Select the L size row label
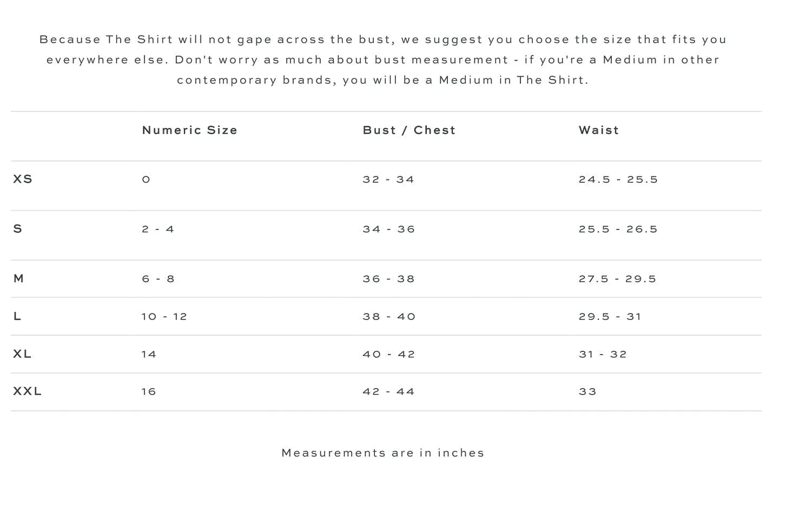The image size is (812, 513). click(17, 316)
